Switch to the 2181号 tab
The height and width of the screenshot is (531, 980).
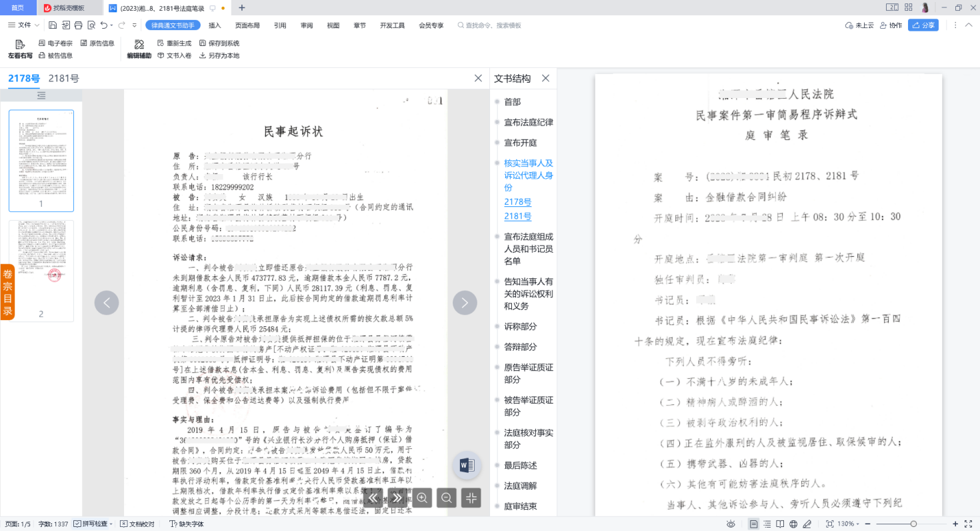63,79
